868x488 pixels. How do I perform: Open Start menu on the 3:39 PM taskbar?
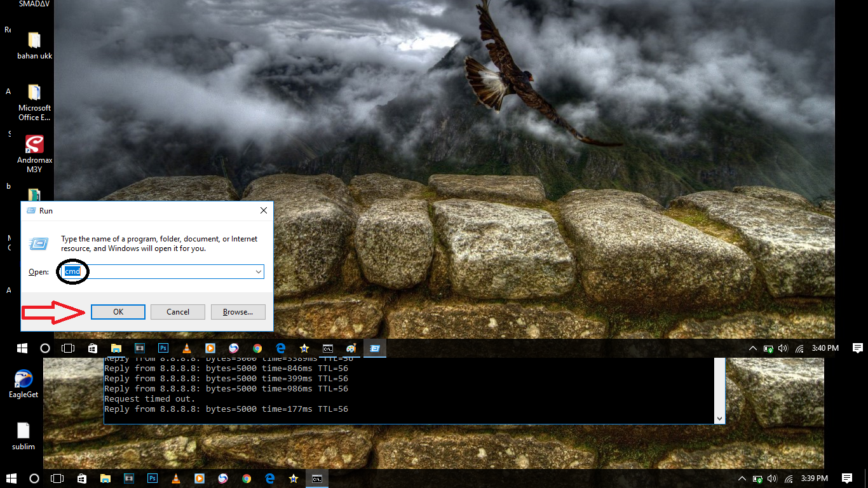[x=11, y=478]
